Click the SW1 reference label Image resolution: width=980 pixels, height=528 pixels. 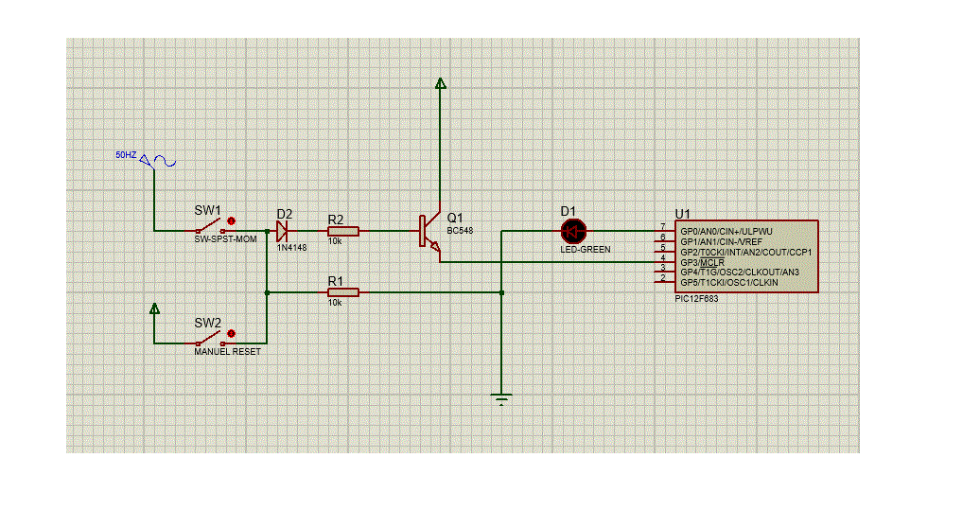click(x=207, y=210)
